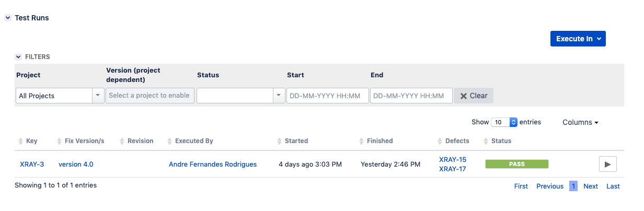Collapse the FILTERS panel chevron
Screen dimensions: 644x211
tap(19, 56)
